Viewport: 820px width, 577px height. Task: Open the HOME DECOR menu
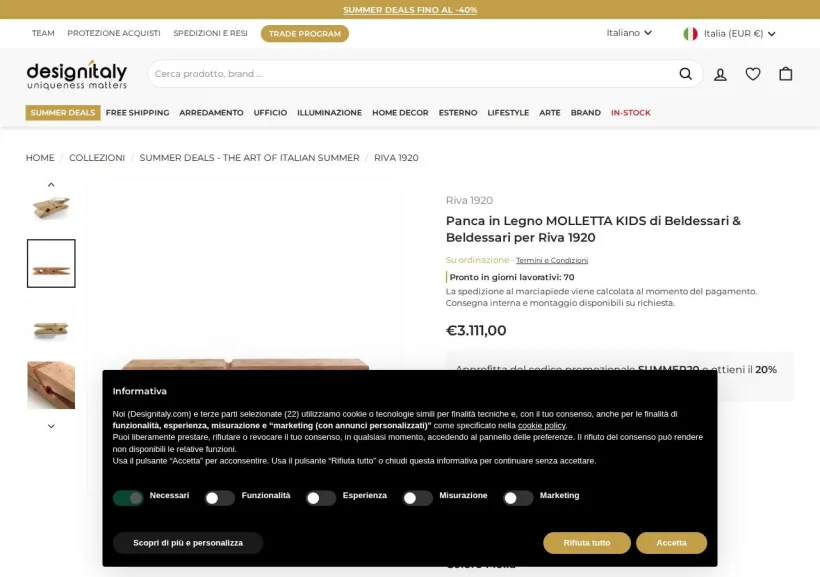click(400, 112)
